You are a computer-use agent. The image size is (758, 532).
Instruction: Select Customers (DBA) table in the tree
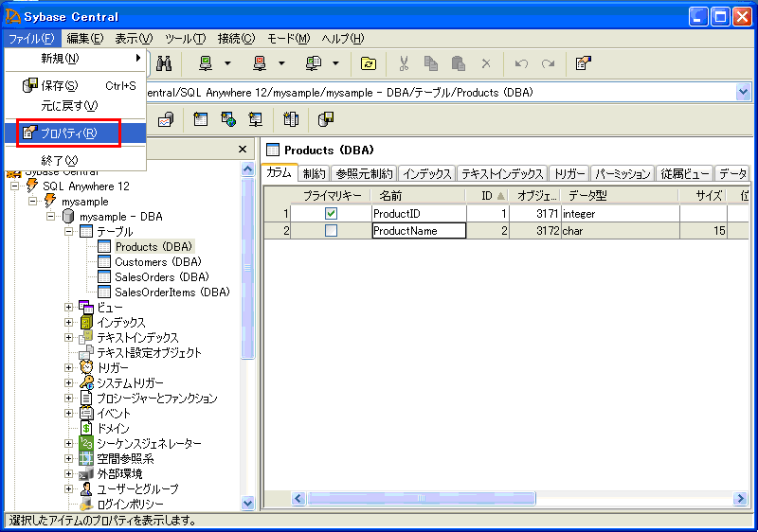pyautogui.click(x=157, y=262)
